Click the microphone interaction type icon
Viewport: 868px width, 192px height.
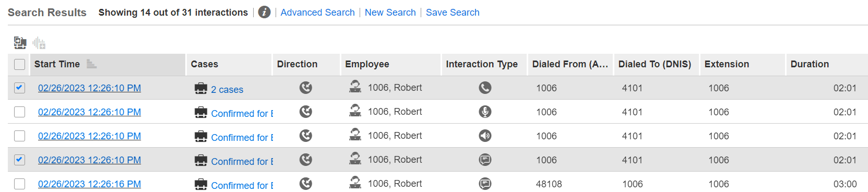485,112
